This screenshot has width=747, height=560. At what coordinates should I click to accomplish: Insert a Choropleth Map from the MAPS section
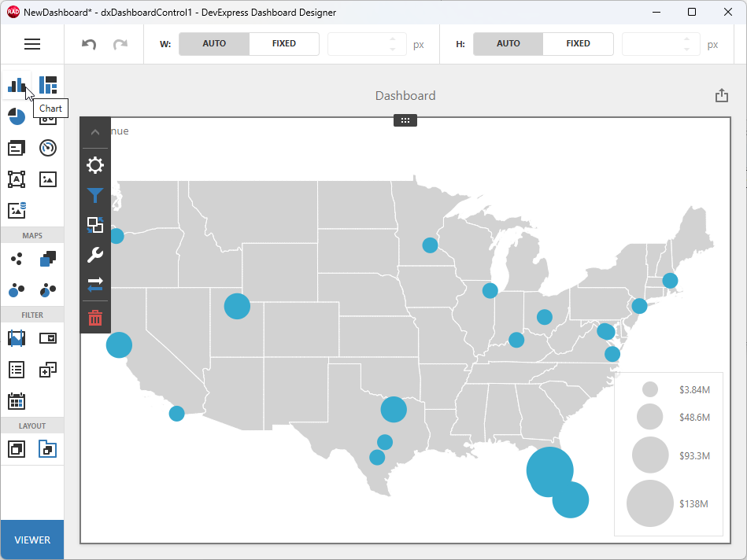[x=47, y=258]
